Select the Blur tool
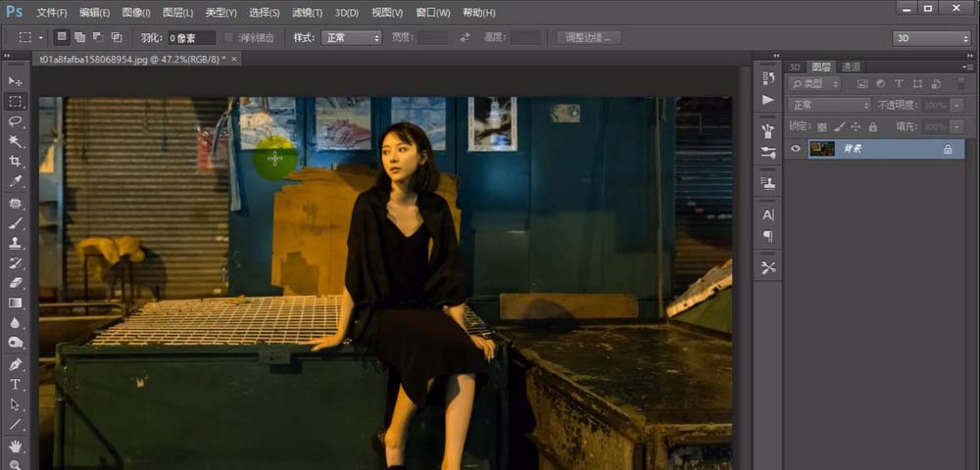The width and height of the screenshot is (980, 470). 16,322
